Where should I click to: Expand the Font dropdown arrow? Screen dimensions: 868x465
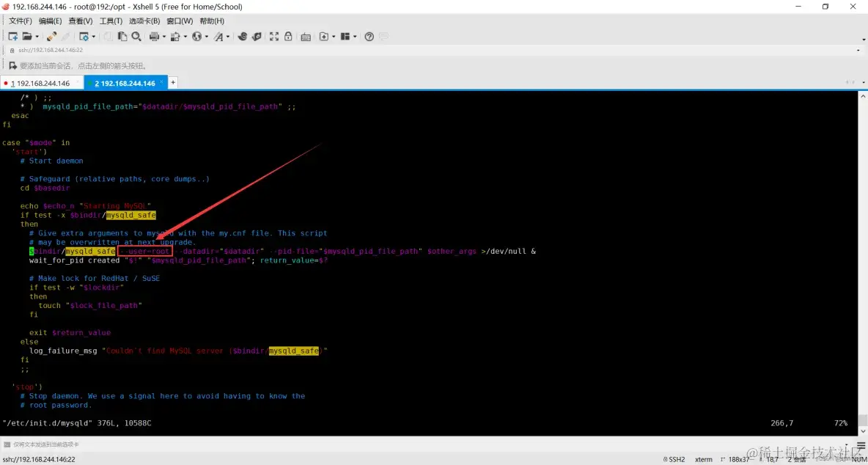pos(227,37)
